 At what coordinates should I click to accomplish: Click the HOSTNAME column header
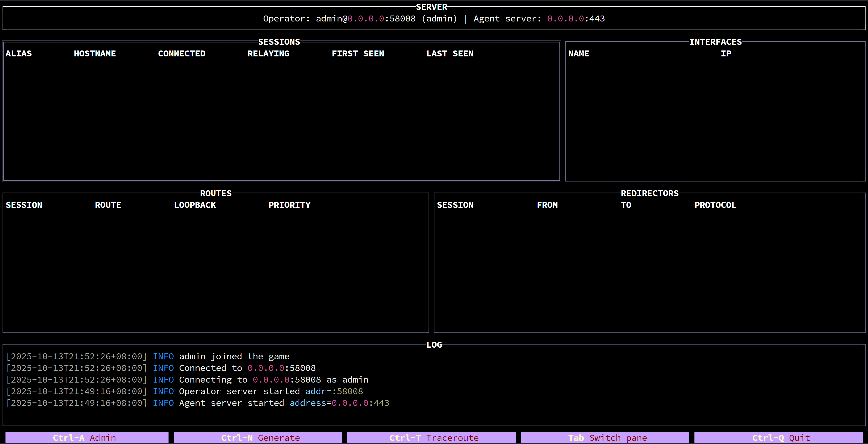(x=95, y=53)
